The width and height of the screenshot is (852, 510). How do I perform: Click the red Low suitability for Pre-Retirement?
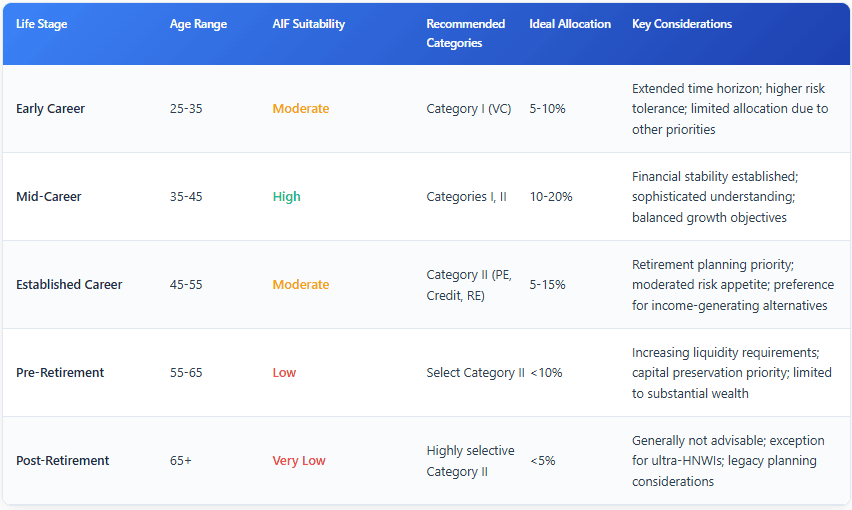(x=284, y=373)
